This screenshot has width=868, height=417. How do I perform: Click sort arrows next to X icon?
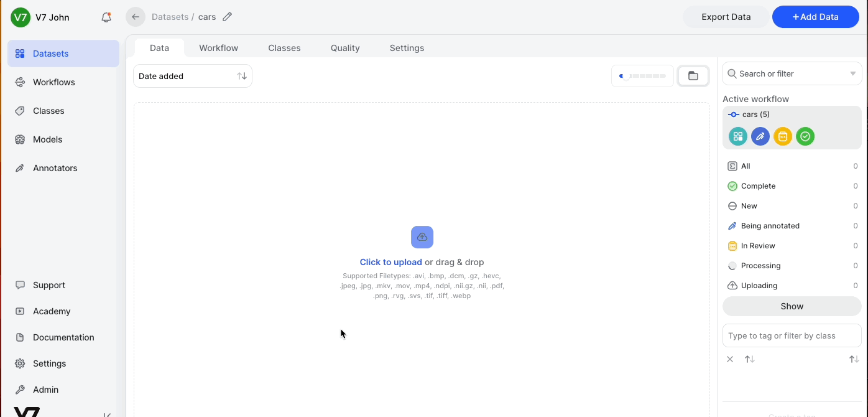[x=750, y=359]
